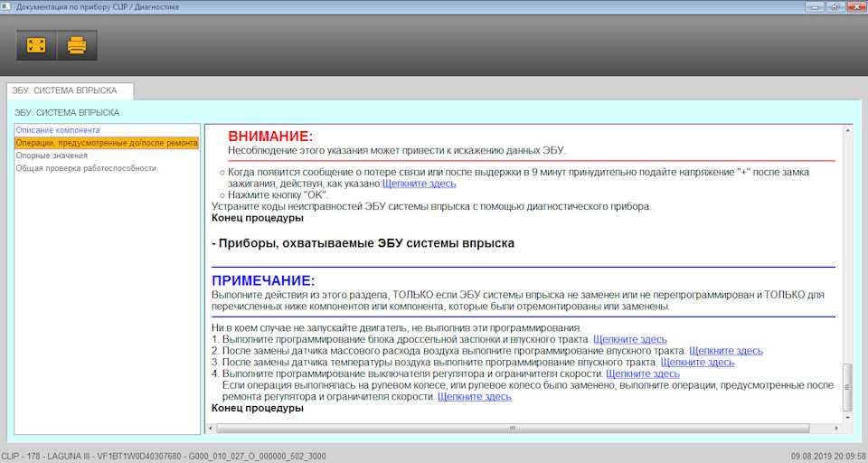Viewport: 868px width, 463px height.
Task: Click the fullscreen expand toolbar icon
Action: (x=36, y=44)
